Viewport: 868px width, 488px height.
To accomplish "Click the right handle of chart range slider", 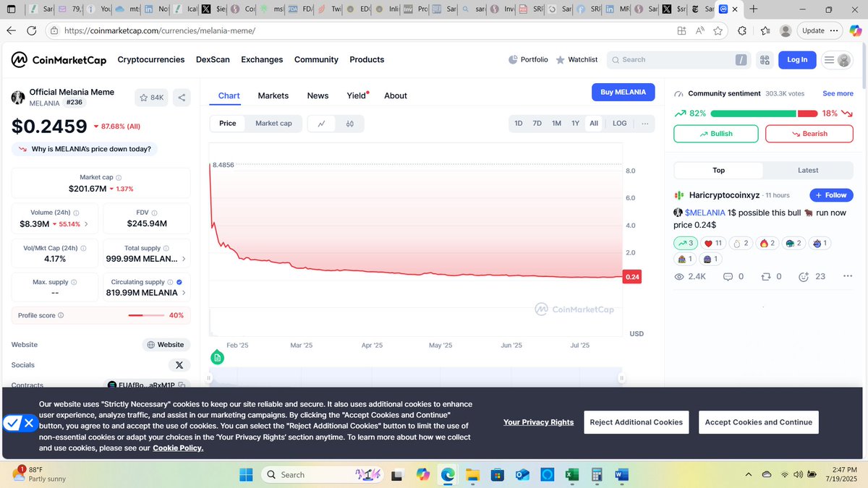I will point(621,378).
